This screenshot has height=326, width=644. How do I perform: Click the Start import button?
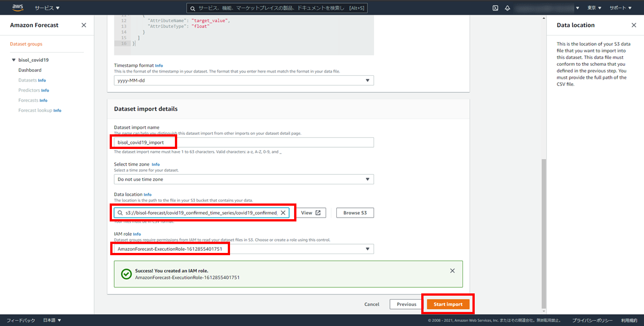[448, 304]
